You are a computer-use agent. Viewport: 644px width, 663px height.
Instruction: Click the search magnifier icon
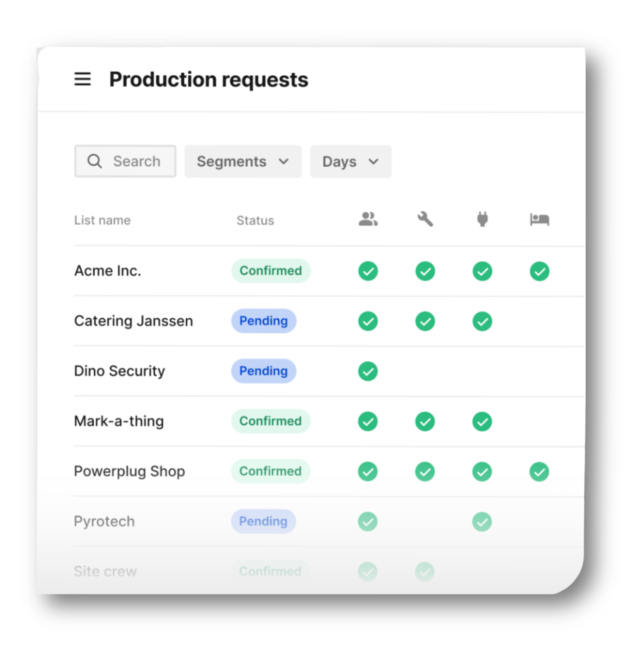pyautogui.click(x=94, y=161)
